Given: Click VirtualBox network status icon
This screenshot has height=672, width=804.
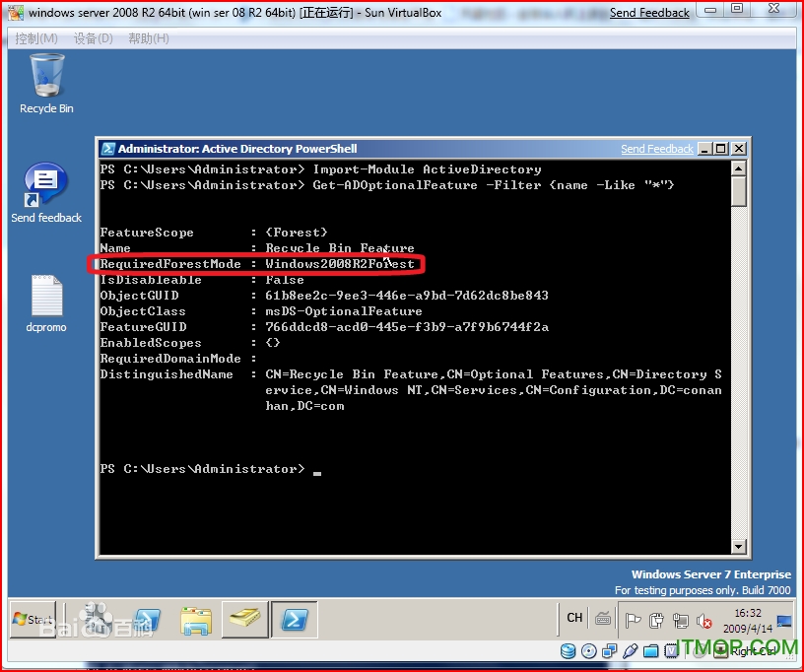Looking at the screenshot, I should click(610, 651).
